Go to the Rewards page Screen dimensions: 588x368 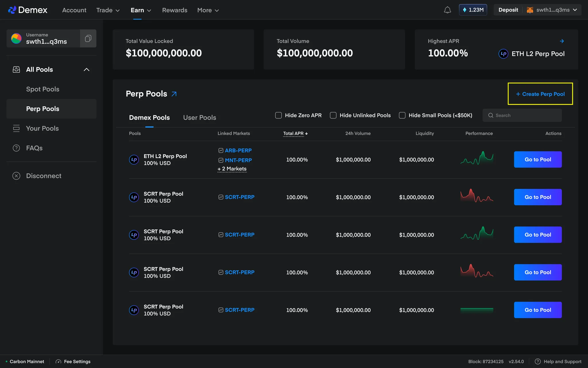(175, 10)
